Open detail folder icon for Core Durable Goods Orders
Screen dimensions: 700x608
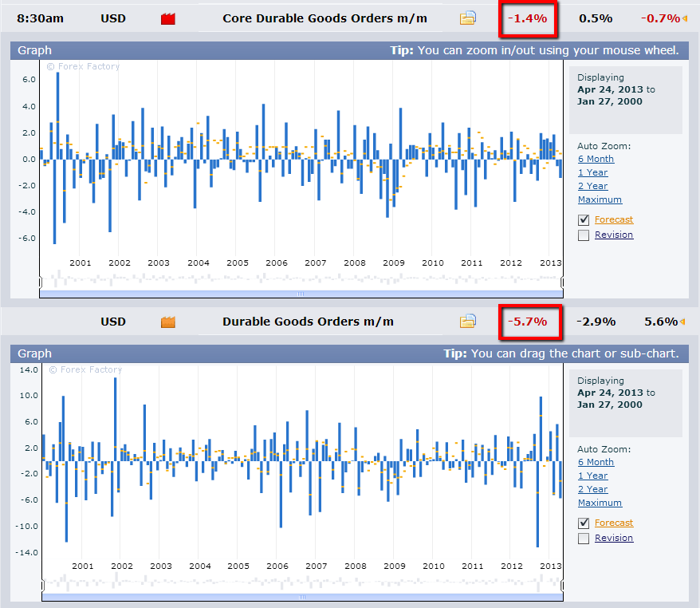click(x=468, y=18)
